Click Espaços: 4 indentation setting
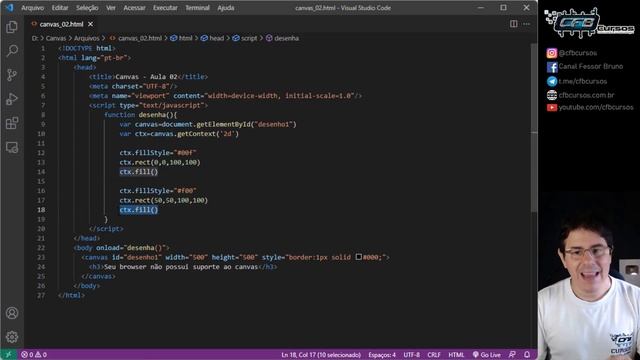 coord(382,355)
